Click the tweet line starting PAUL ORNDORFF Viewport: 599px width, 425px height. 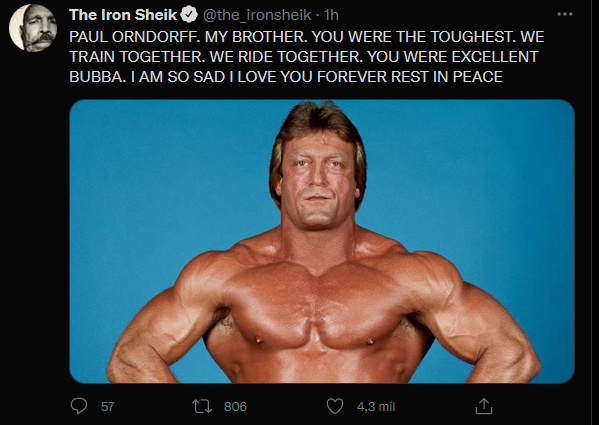click(307, 37)
